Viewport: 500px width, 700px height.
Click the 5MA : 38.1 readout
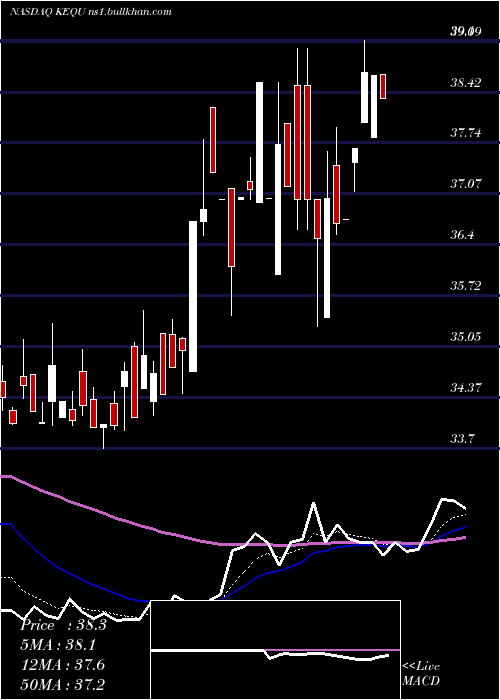pos(58,645)
